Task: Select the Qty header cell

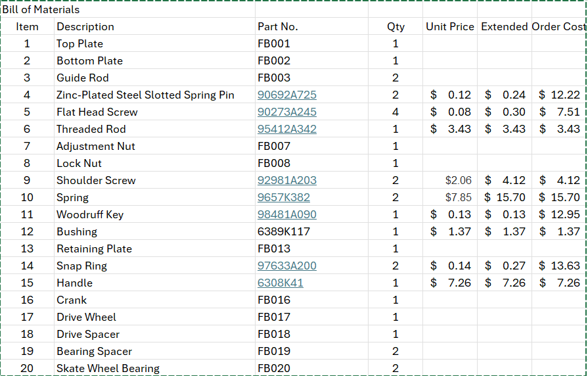Action: click(396, 27)
